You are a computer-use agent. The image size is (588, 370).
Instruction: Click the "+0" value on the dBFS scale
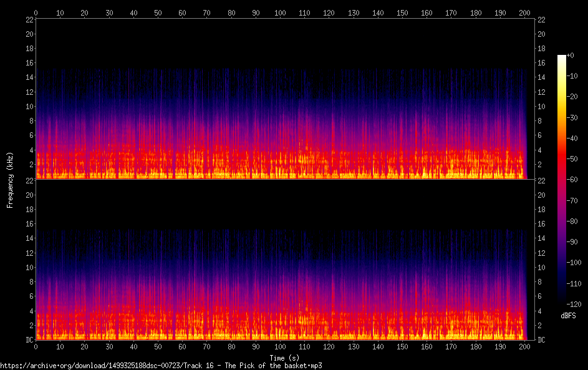pyautogui.click(x=570, y=55)
